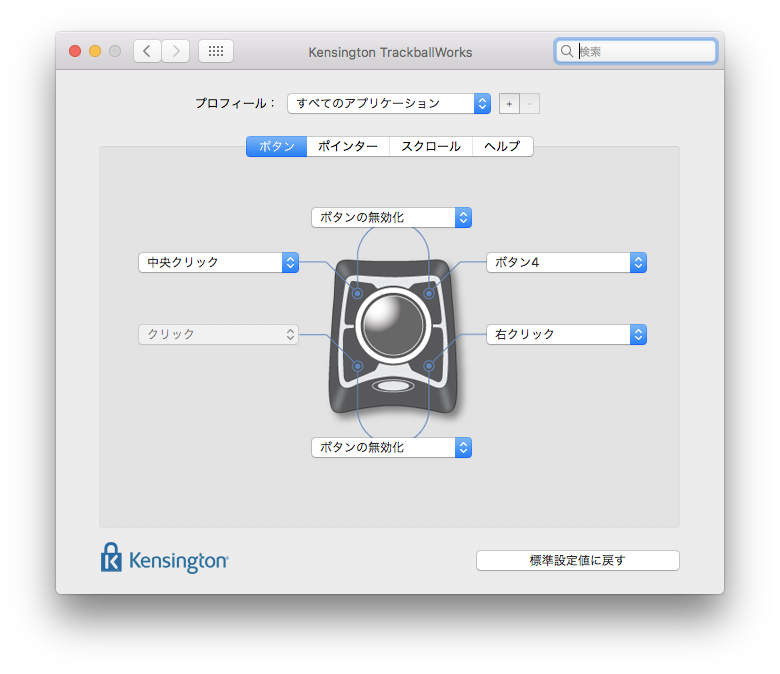This screenshot has height=674, width=780.
Task: Click the Kensington lock logo
Action: click(111, 557)
